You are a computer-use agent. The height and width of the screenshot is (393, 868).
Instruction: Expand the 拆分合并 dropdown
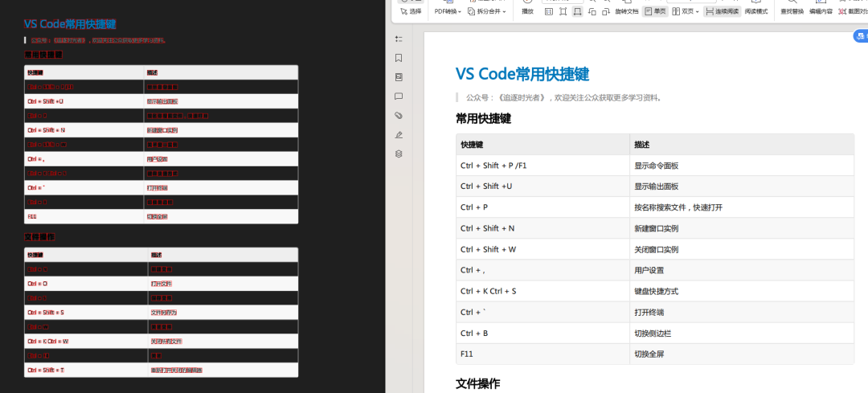point(486,11)
